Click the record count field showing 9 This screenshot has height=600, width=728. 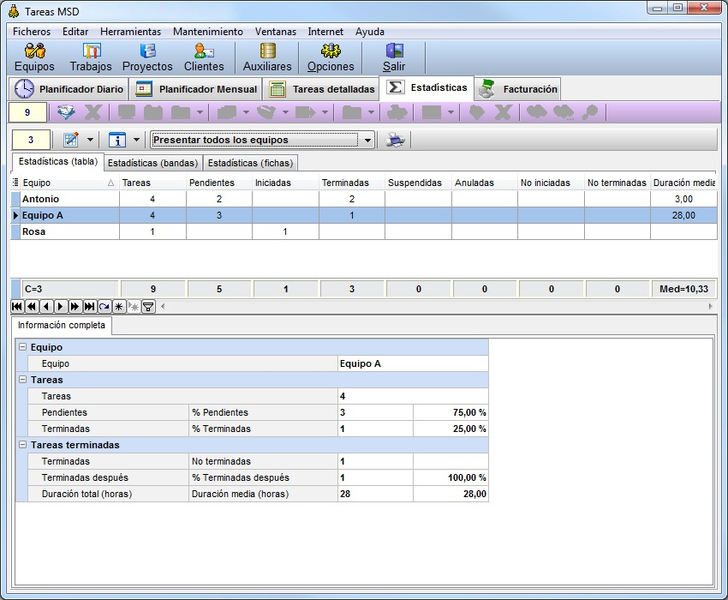(x=28, y=112)
